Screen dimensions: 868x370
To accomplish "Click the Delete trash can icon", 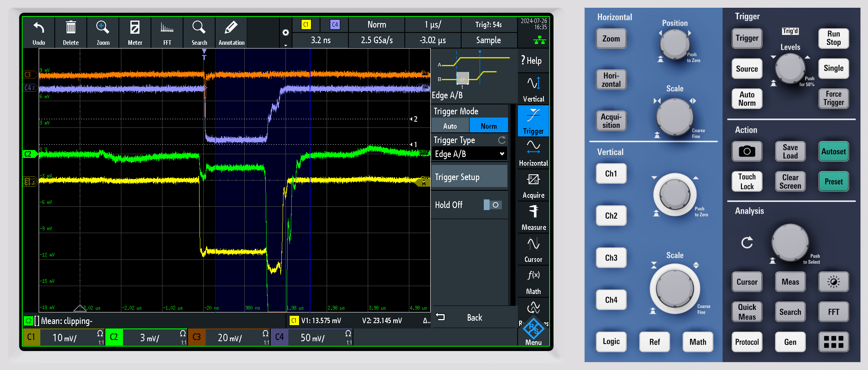I will click(x=71, y=33).
